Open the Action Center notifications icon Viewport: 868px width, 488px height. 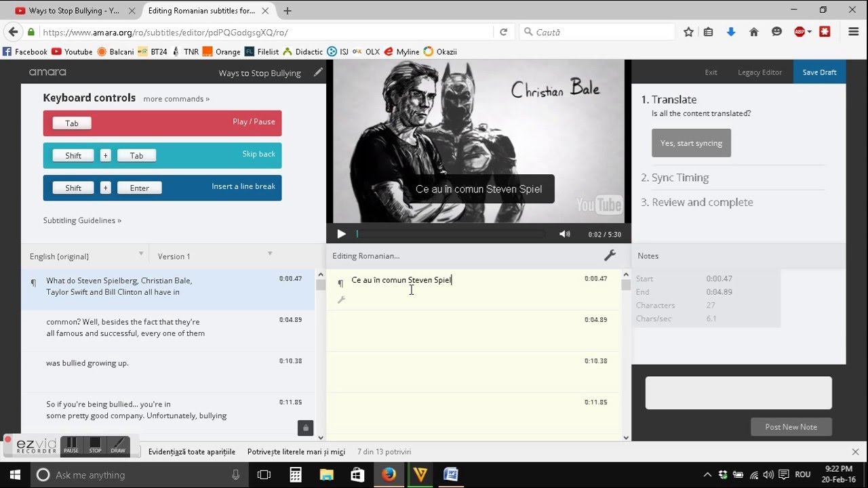(783, 475)
